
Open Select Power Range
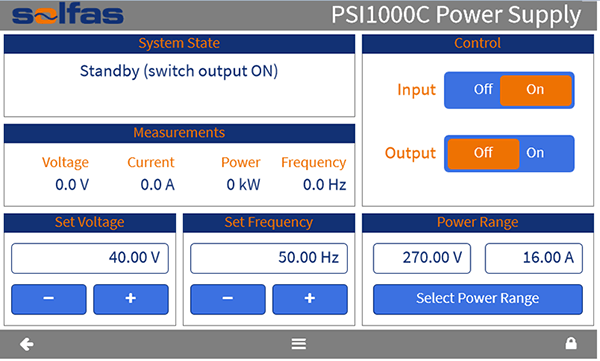tap(478, 299)
